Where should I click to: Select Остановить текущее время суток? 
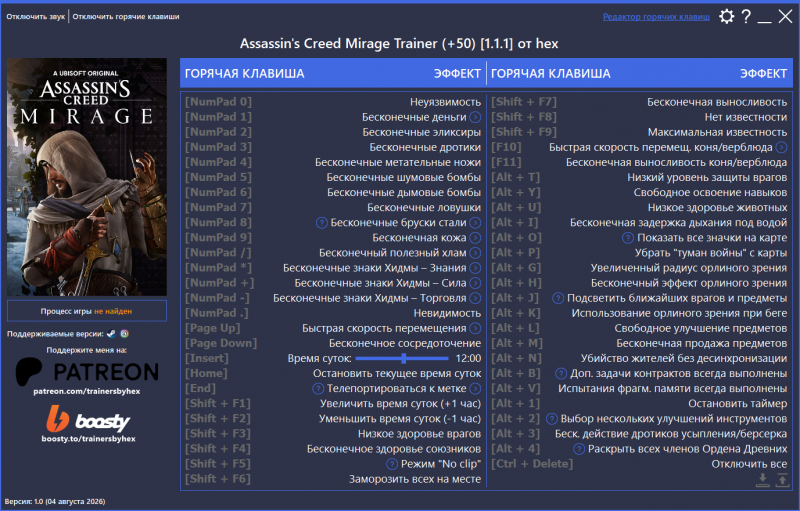(x=397, y=373)
